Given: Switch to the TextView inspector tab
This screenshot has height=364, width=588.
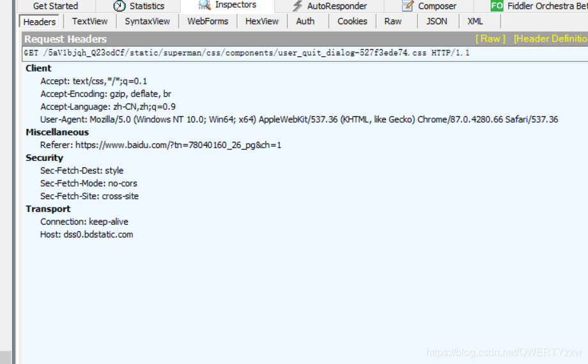Looking at the screenshot, I should (x=89, y=21).
